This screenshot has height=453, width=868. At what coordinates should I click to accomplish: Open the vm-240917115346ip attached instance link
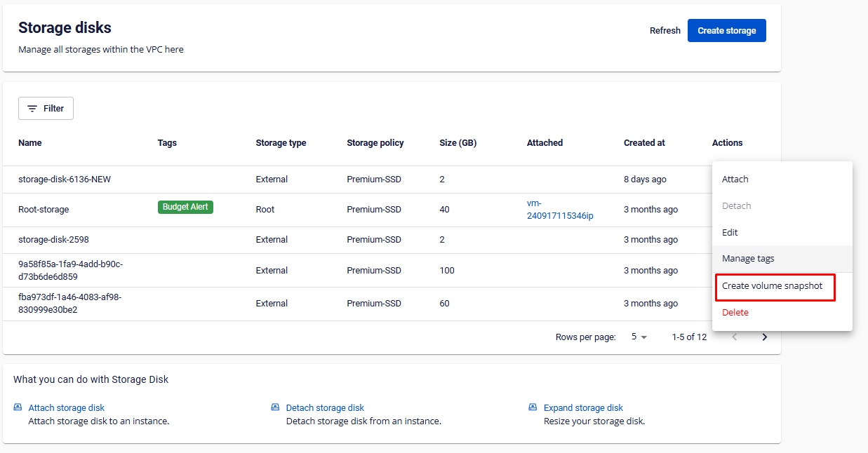(559, 210)
